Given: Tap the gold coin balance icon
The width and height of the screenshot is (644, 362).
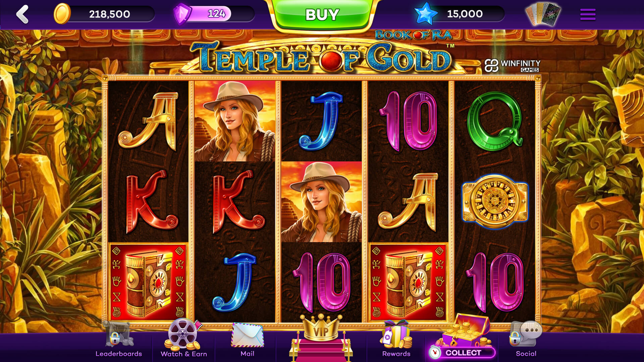Looking at the screenshot, I should pyautogui.click(x=62, y=14).
